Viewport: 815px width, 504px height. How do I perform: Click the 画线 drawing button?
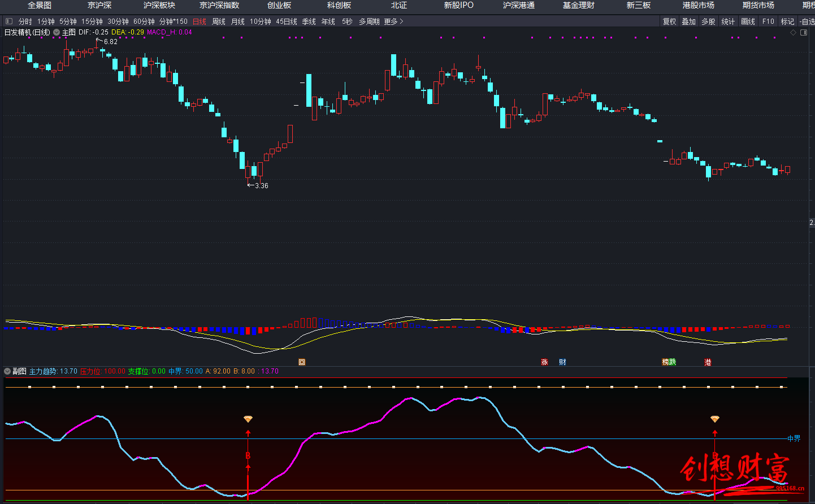[748, 21]
